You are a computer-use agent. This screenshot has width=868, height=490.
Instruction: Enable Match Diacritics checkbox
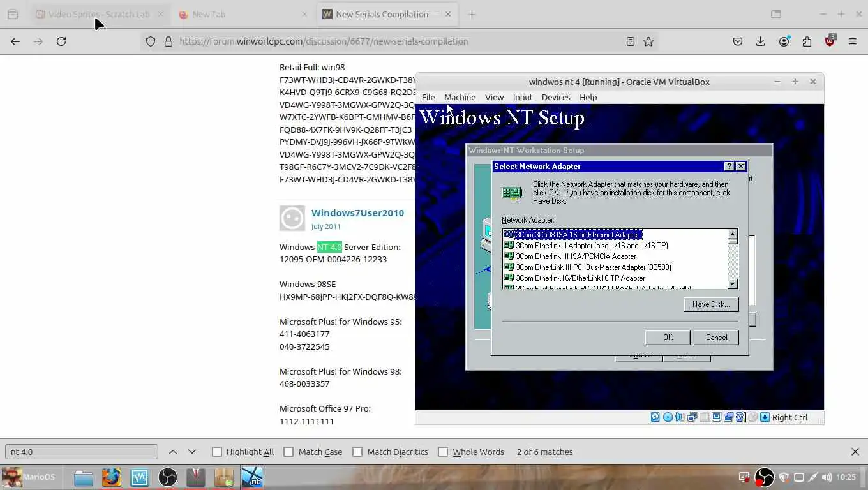pyautogui.click(x=357, y=452)
